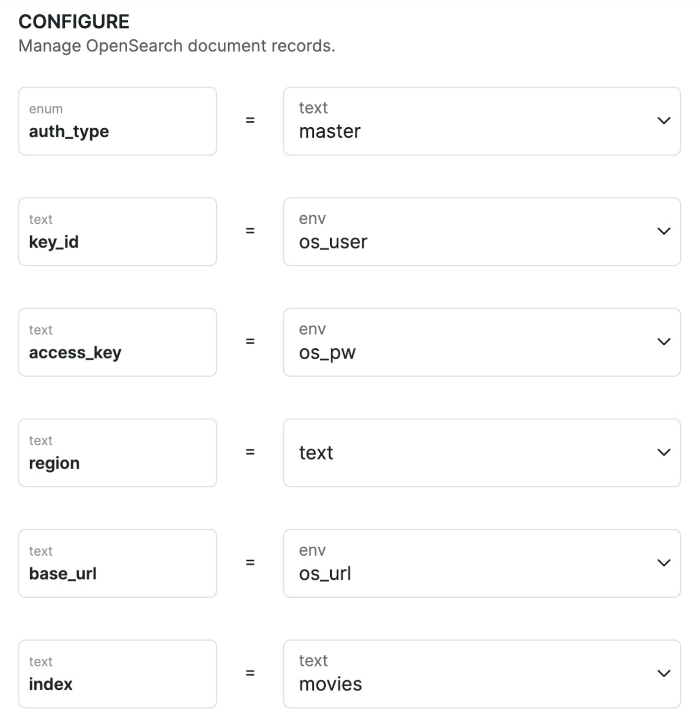Screen dimensions: 700x728
Task: Click the chevron arrow in the region value box
Action: [663, 452]
